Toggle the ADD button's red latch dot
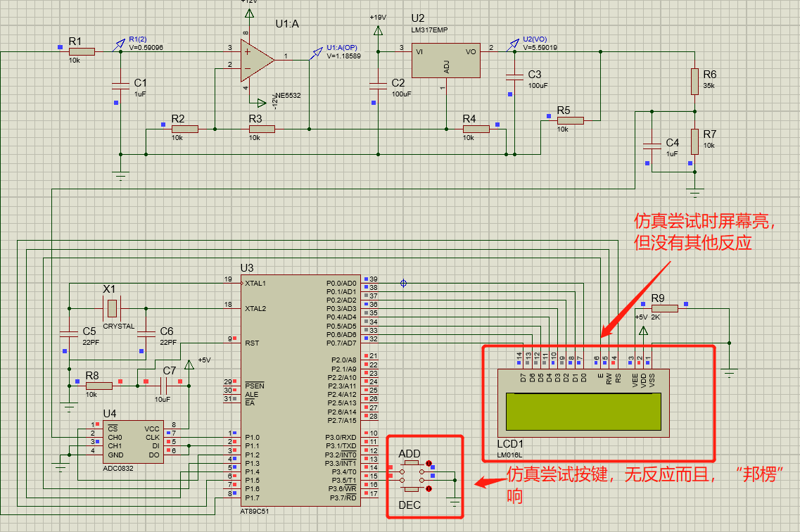This screenshot has width=800, height=532. tap(428, 463)
